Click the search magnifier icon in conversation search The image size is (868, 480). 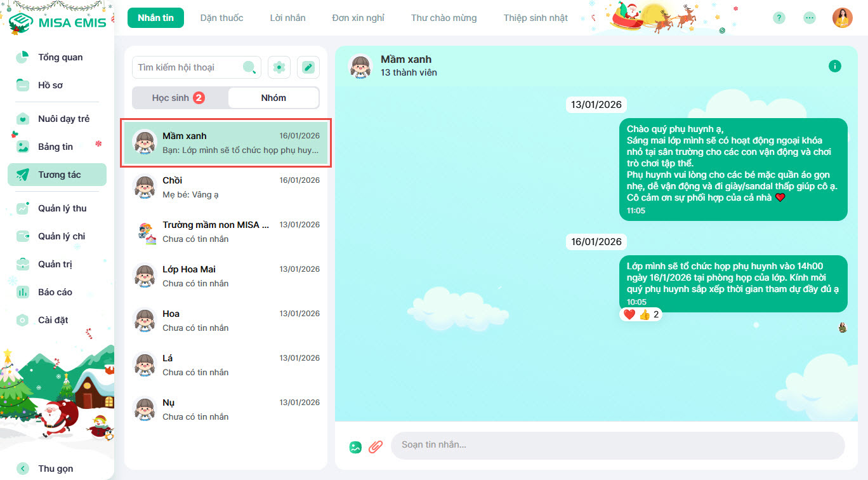pyautogui.click(x=250, y=67)
